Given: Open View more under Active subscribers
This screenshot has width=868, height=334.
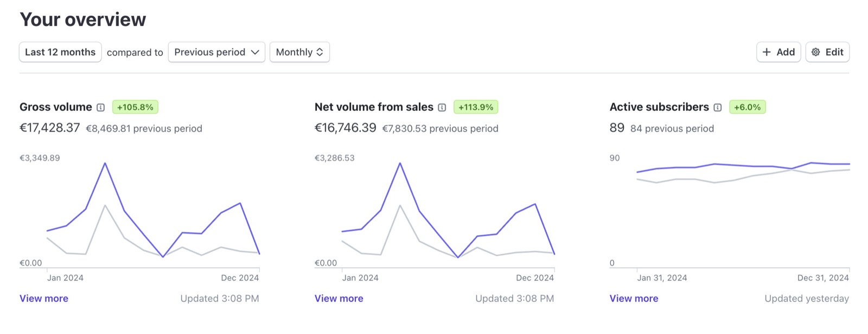Looking at the screenshot, I should click(634, 298).
